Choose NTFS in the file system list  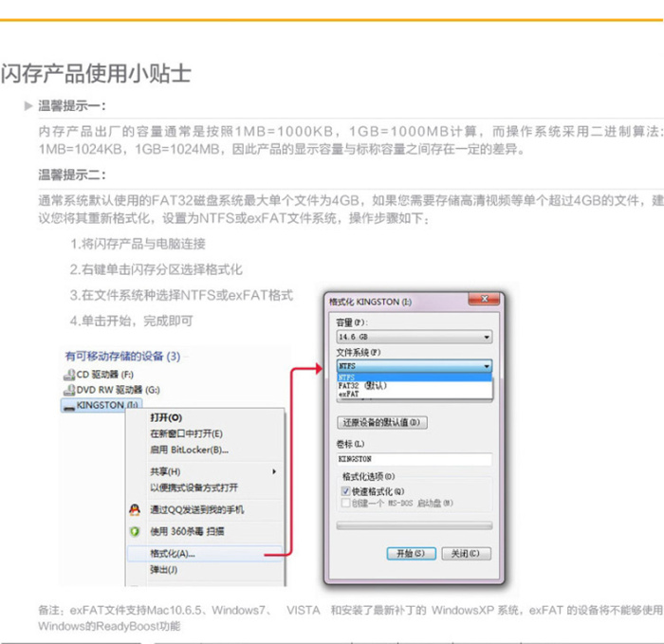pos(415,377)
